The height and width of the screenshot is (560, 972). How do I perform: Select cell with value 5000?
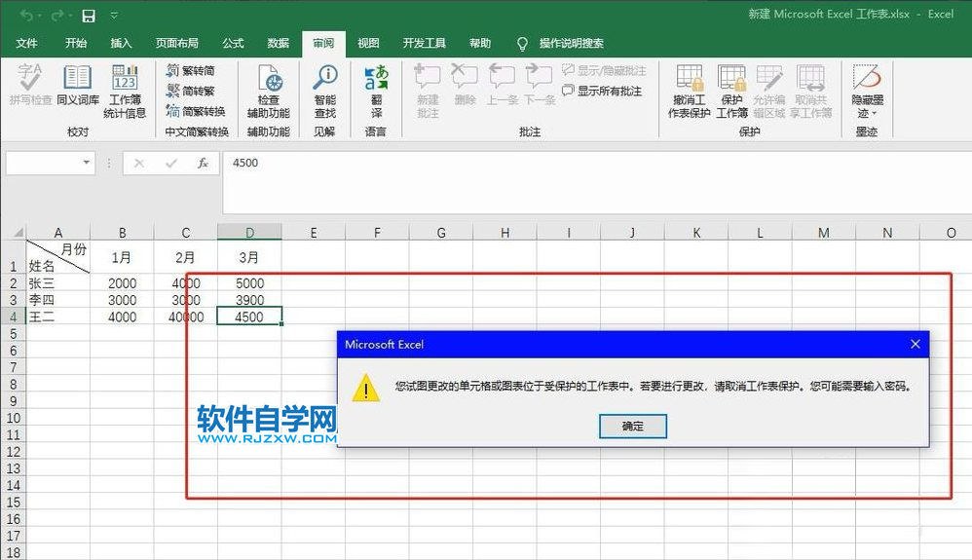[x=249, y=283]
